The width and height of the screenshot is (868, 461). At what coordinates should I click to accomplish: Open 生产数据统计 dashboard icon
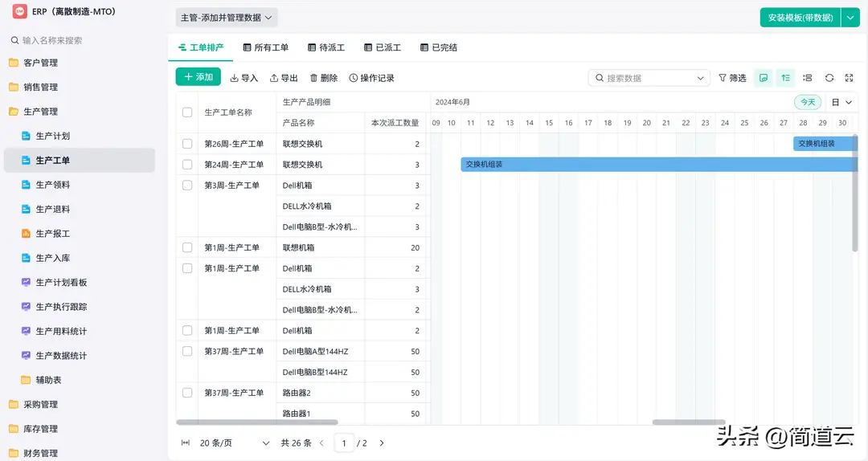(26, 355)
